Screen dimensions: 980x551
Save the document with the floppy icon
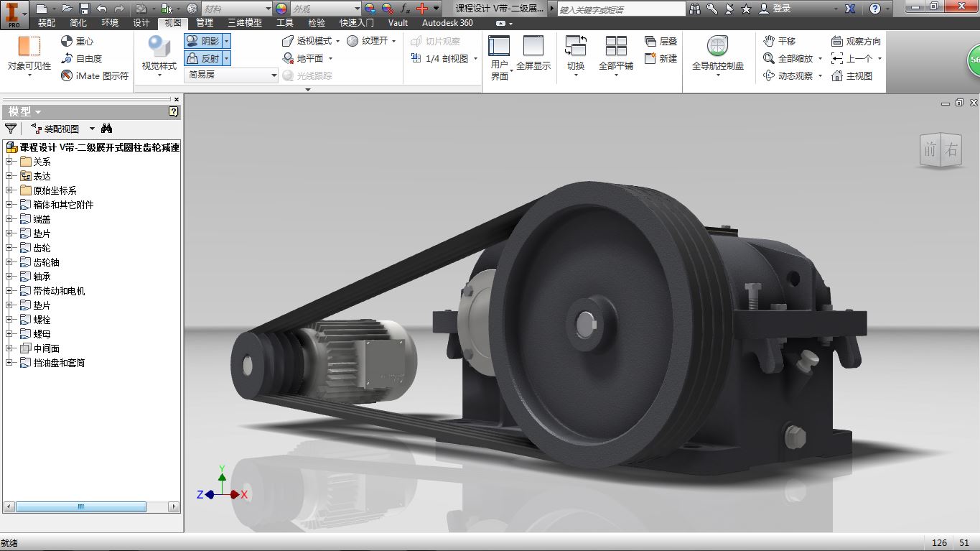(x=84, y=9)
